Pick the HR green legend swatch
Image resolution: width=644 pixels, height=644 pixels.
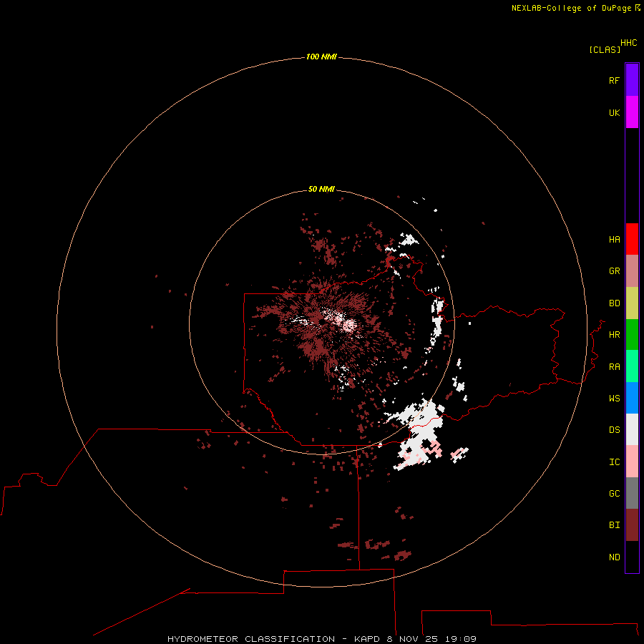pyautogui.click(x=632, y=335)
